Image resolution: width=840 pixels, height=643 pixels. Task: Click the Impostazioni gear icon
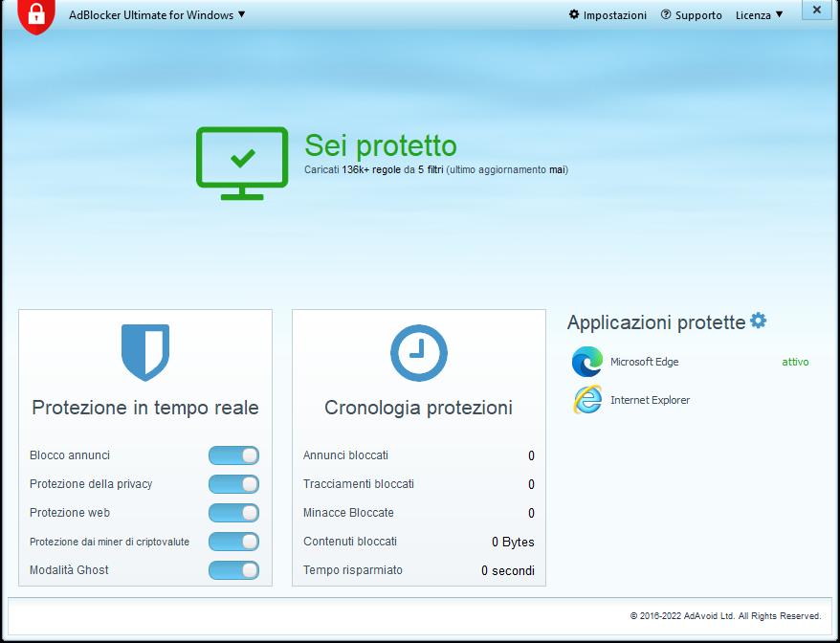tap(574, 14)
